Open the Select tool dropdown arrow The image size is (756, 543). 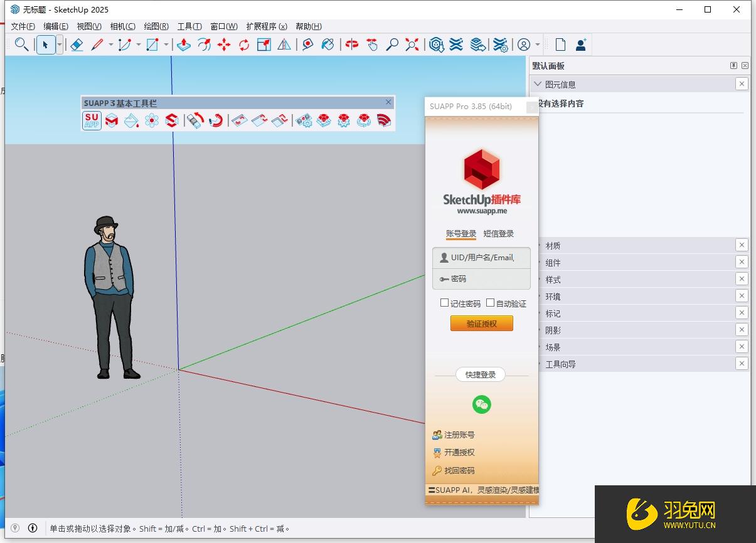click(x=60, y=45)
